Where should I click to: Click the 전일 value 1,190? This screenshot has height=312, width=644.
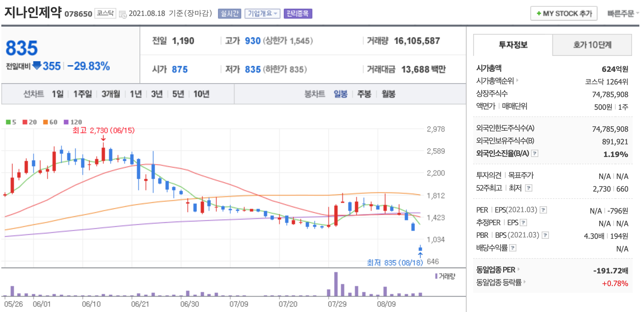click(x=183, y=41)
